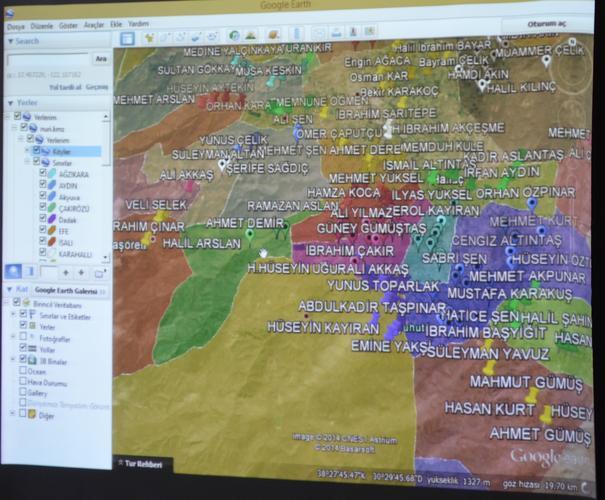Expand the Diğer layer node
Image resolution: width=605 pixels, height=500 pixels.
tap(13, 414)
